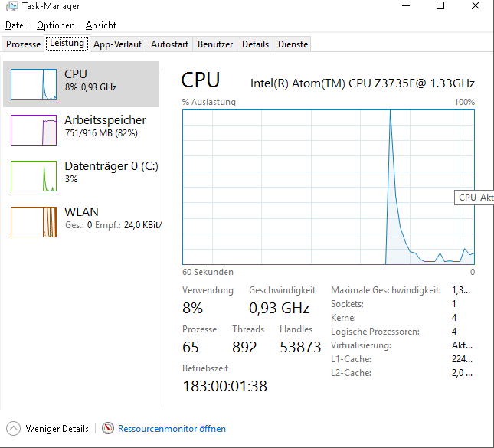Click the Weniger Details button label
The height and width of the screenshot is (448, 494).
(x=57, y=429)
